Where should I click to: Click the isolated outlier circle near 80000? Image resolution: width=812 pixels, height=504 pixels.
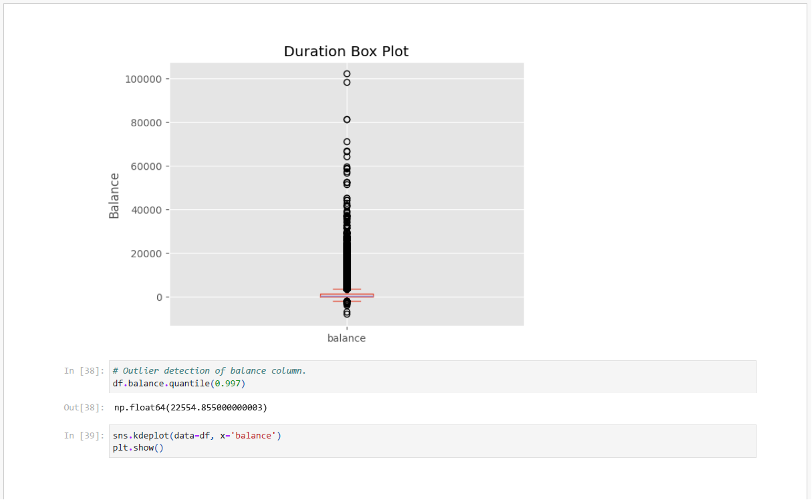(x=347, y=120)
